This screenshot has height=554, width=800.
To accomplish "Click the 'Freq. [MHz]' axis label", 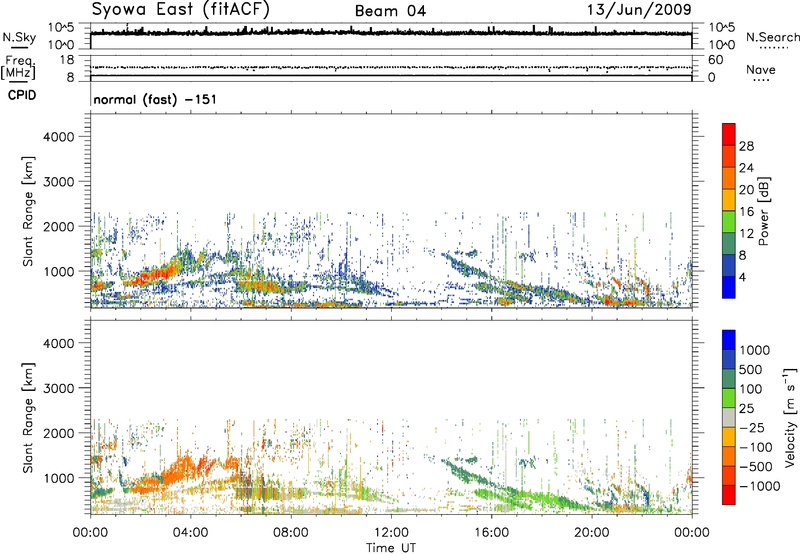I will (18, 67).
